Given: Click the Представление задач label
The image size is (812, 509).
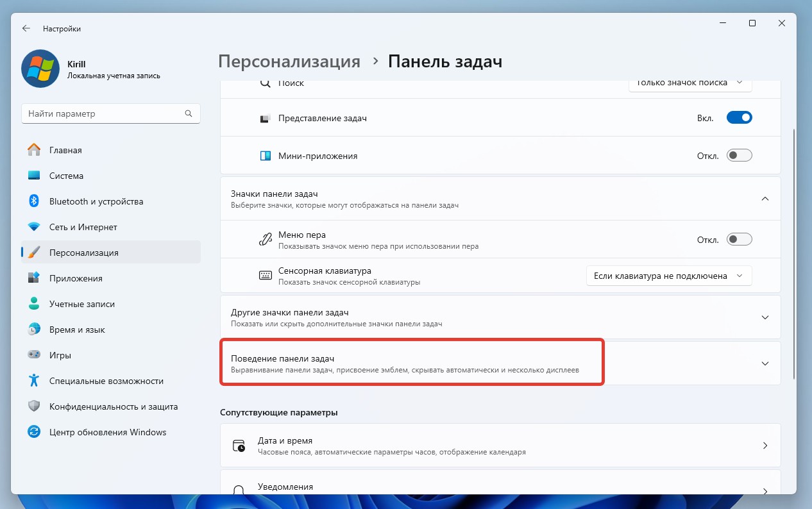Looking at the screenshot, I should click(323, 119).
